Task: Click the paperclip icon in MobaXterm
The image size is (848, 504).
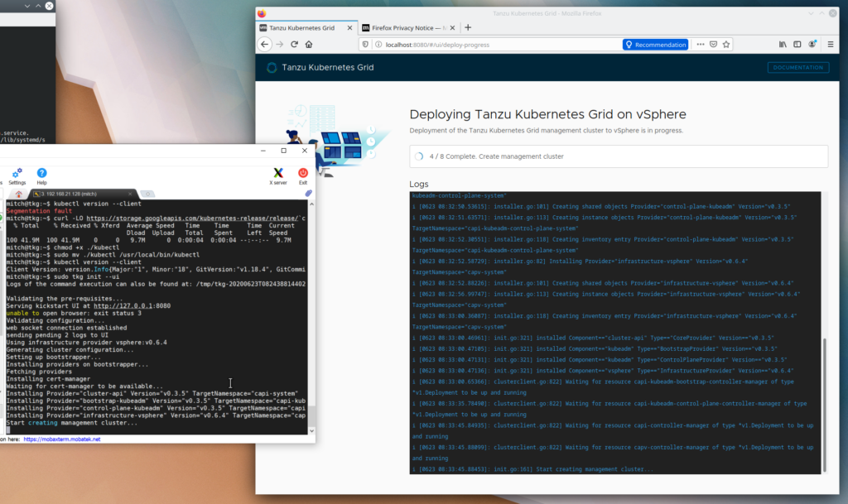Action: [x=308, y=193]
